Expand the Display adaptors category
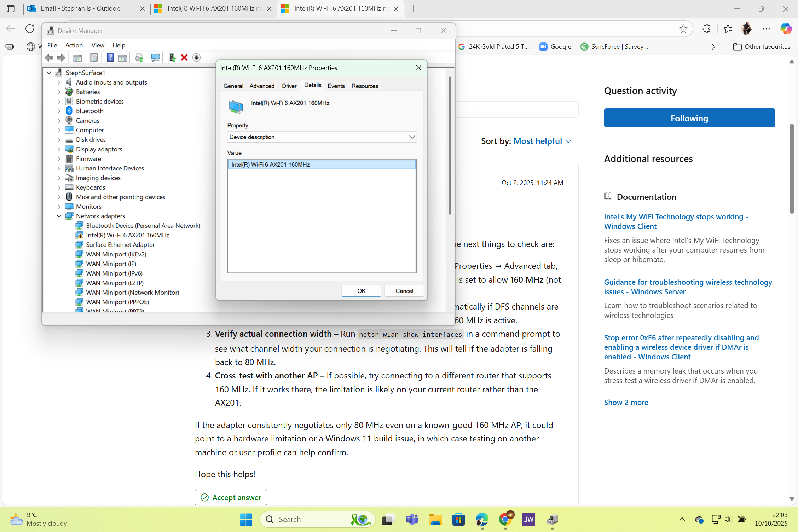This screenshot has width=798, height=532. click(x=59, y=149)
